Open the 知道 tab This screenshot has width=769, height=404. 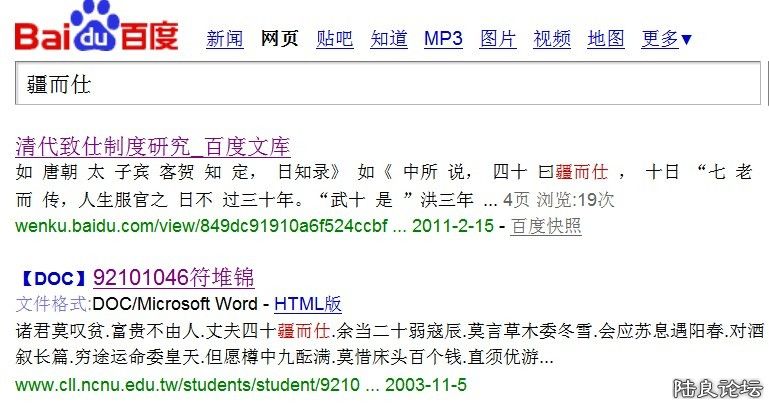coord(388,39)
